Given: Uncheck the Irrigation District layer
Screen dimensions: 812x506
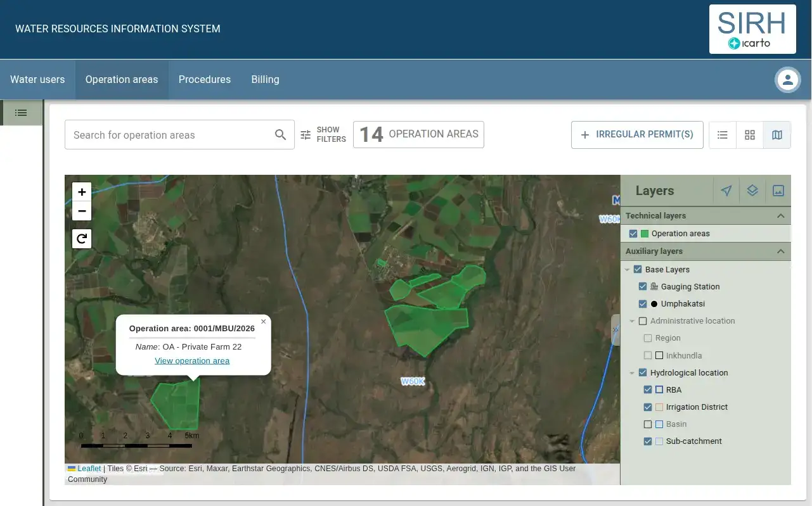Looking at the screenshot, I should [x=648, y=407].
